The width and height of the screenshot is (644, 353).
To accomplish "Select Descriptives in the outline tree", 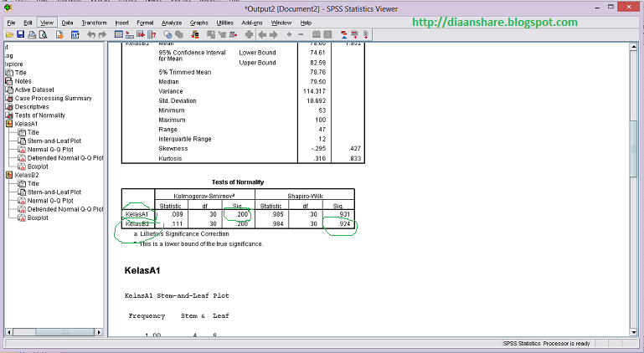I will click(x=32, y=107).
